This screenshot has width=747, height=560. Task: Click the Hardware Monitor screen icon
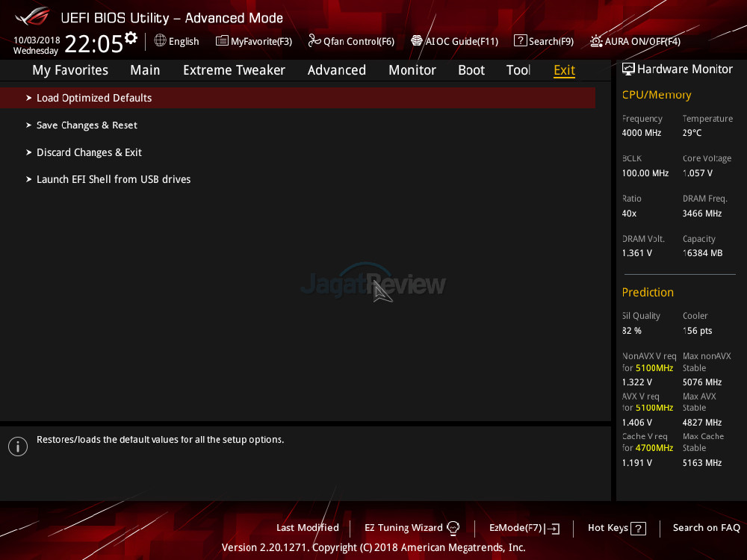click(628, 69)
